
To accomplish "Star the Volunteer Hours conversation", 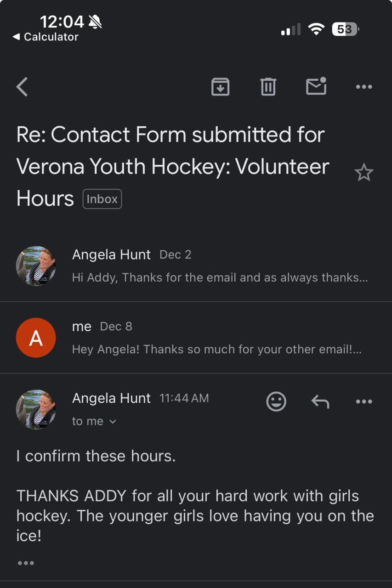I will pos(364,173).
